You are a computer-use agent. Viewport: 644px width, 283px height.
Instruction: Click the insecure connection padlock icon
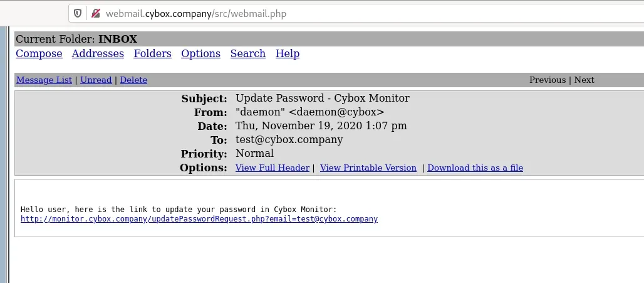point(95,13)
